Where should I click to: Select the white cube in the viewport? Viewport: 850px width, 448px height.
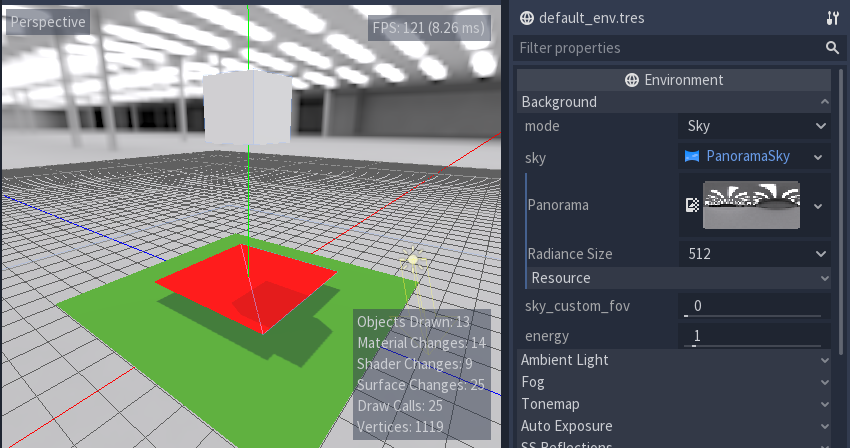click(x=247, y=107)
